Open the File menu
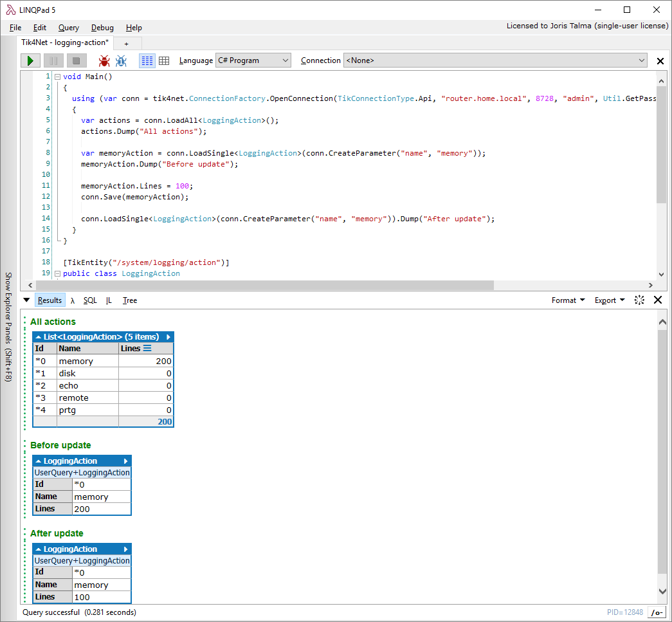 (15, 28)
